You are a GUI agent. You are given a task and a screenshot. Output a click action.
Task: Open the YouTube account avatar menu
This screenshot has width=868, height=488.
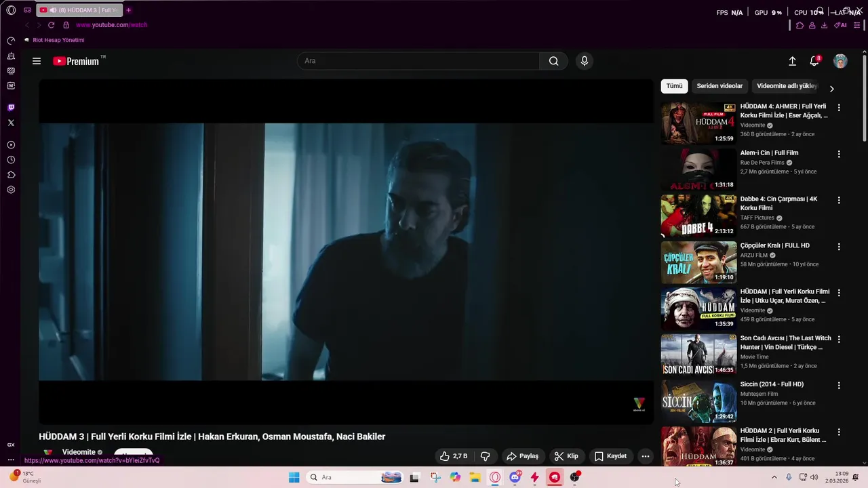pos(840,61)
